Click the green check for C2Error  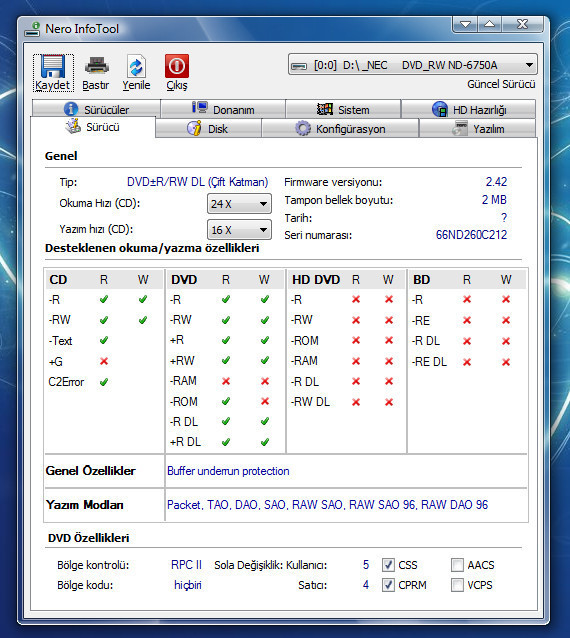(104, 382)
